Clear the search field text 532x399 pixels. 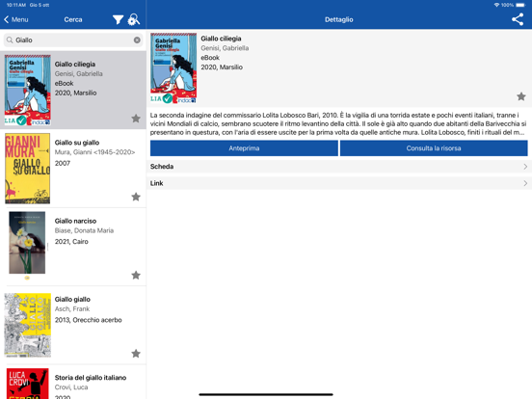tap(137, 40)
